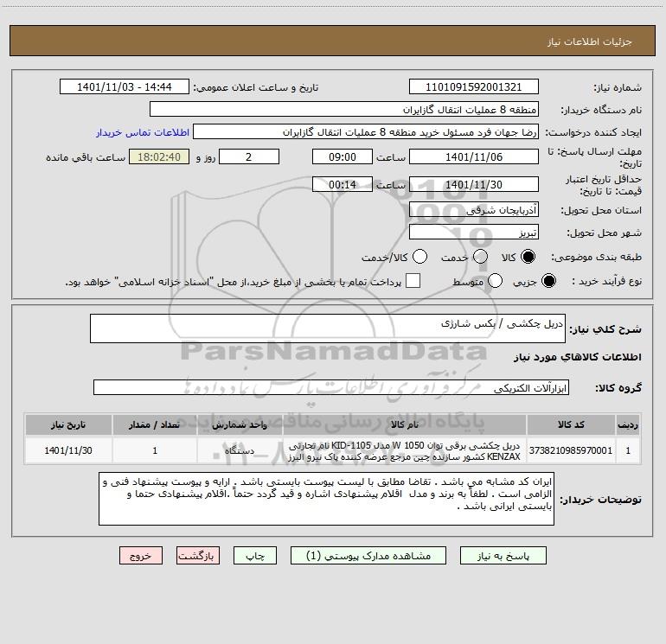Click the province field آذربایجان شرقی
Viewport: 666px width, 644px height.
point(474,210)
